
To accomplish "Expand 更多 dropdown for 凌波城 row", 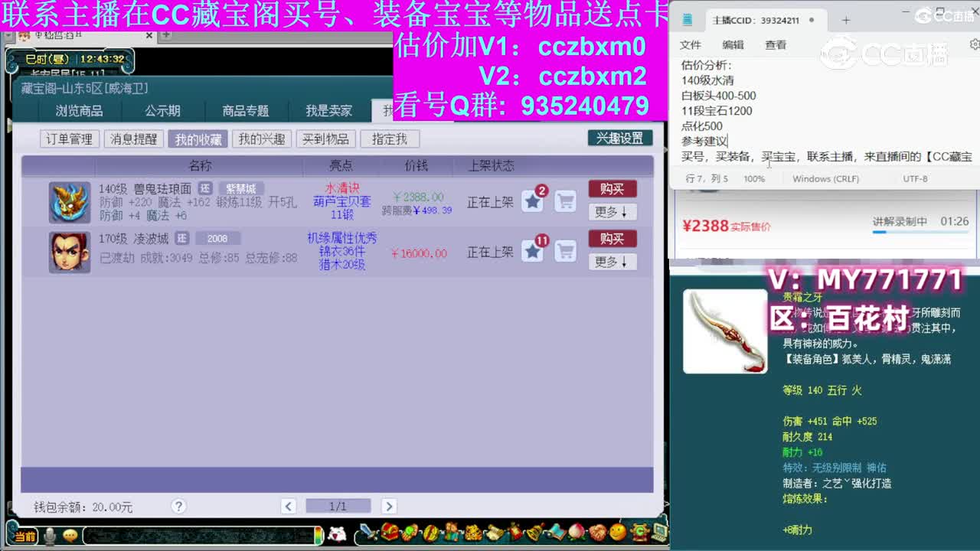I will pos(612,262).
